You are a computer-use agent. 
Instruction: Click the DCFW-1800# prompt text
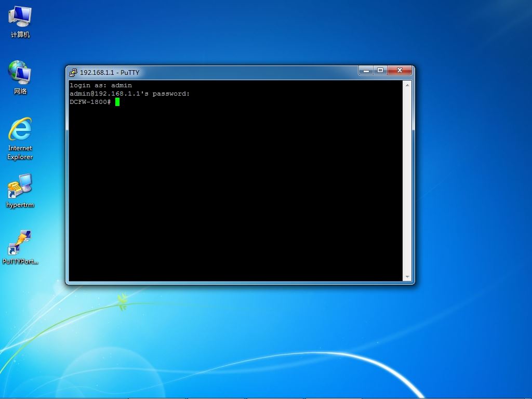tap(90, 102)
